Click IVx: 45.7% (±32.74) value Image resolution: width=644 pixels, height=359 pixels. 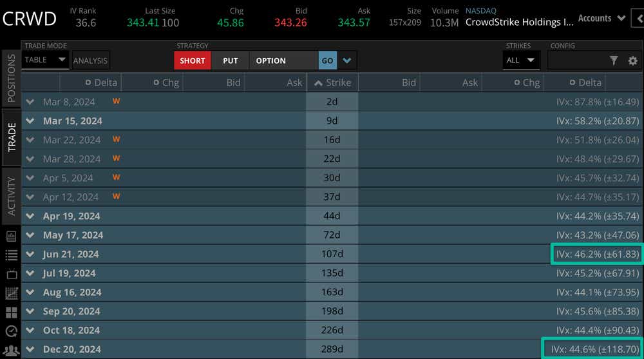click(598, 178)
